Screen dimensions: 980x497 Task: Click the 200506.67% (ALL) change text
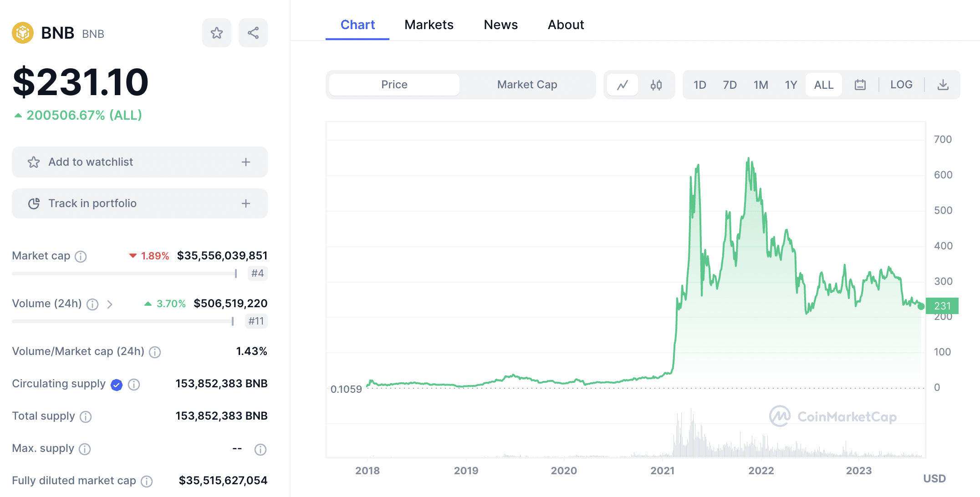84,115
